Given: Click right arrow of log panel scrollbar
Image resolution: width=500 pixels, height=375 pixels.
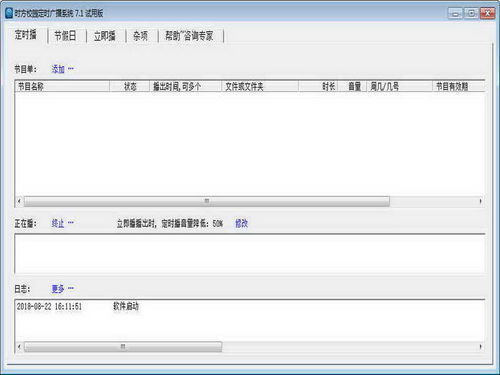Looking at the screenshot, I should [x=480, y=347].
